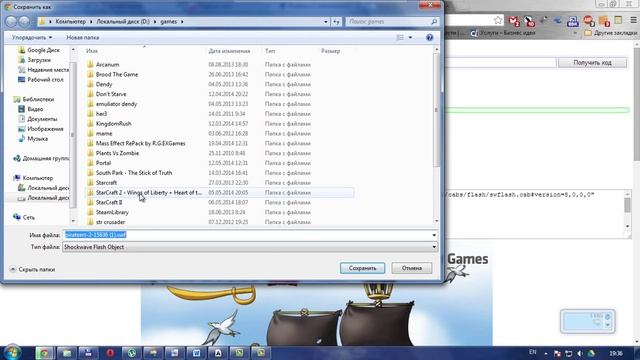This screenshot has height=360, width=640.
Task: Open Opera from the taskbar
Action: coord(110,353)
